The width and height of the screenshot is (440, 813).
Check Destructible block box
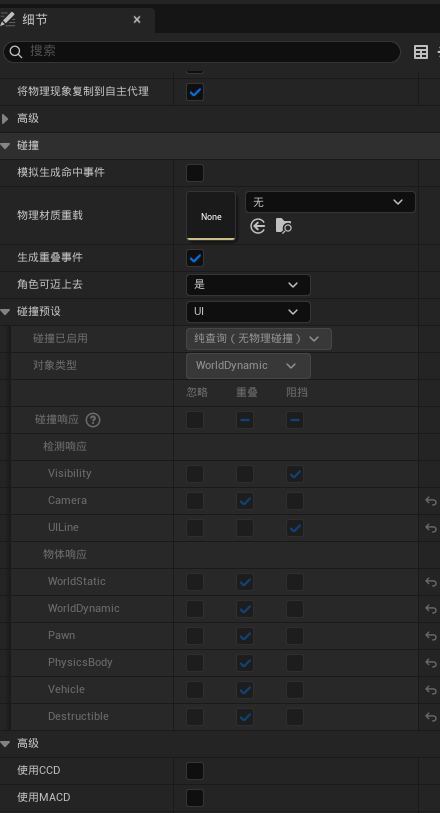pos(295,717)
